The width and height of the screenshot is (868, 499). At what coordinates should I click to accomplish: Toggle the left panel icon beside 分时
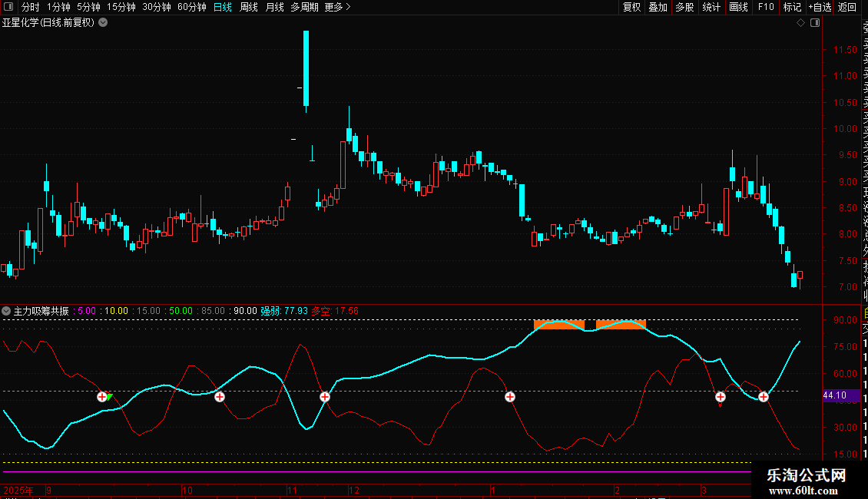(x=8, y=7)
